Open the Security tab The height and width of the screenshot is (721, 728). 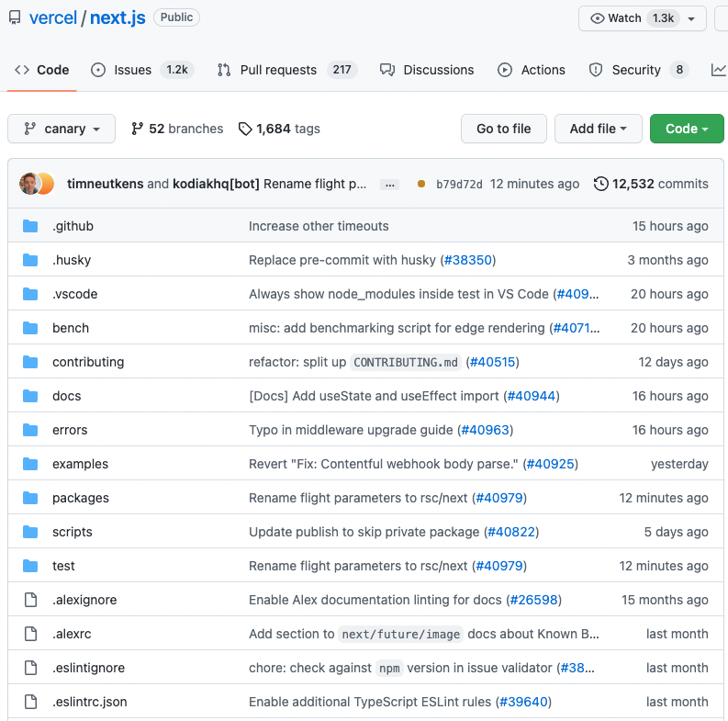tap(638, 70)
